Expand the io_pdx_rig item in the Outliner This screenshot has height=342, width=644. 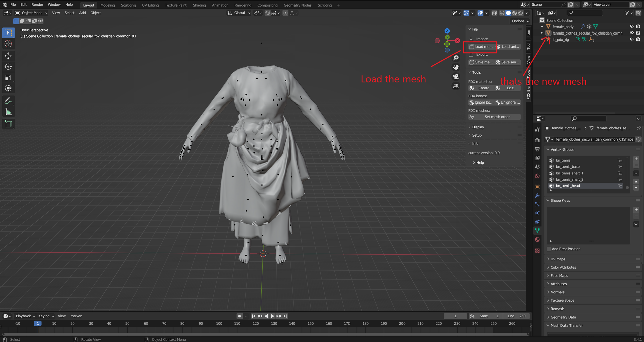point(542,39)
